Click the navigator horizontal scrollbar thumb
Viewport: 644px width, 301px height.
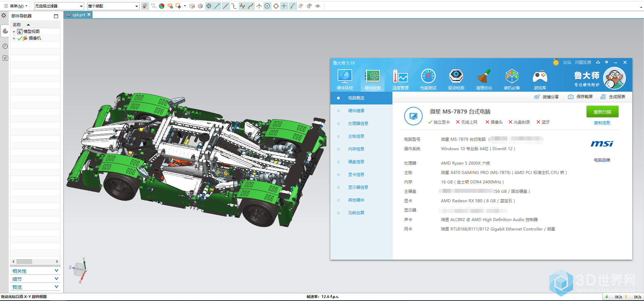[24, 261]
